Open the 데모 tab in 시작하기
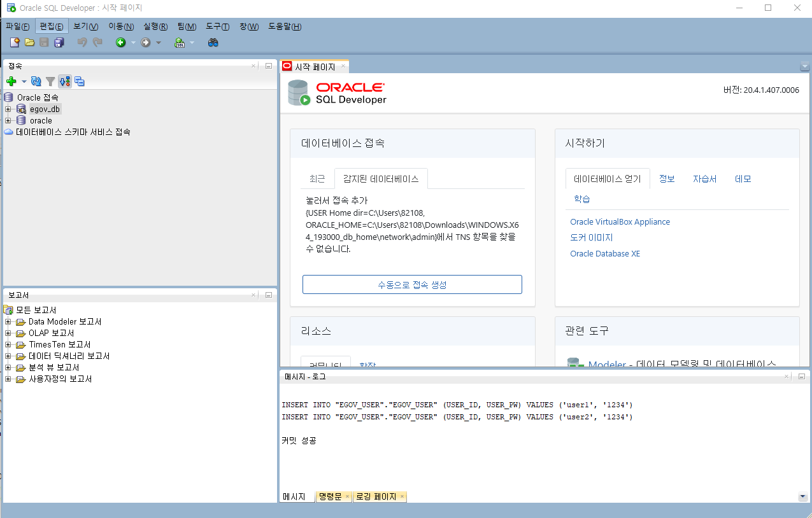812x518 pixels. pos(743,179)
